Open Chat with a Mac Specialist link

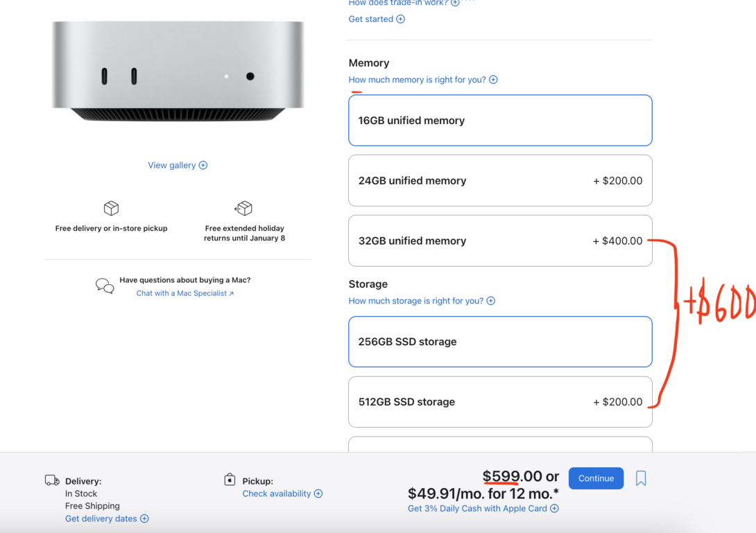point(184,293)
